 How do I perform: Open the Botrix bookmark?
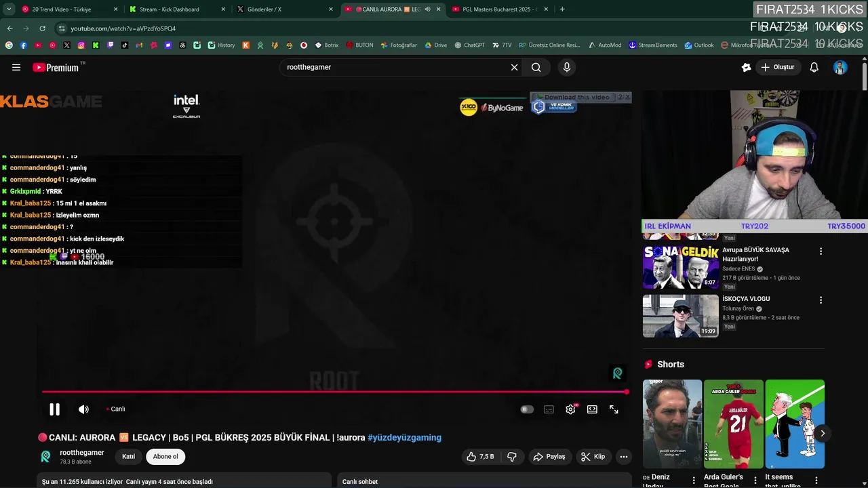327,45
